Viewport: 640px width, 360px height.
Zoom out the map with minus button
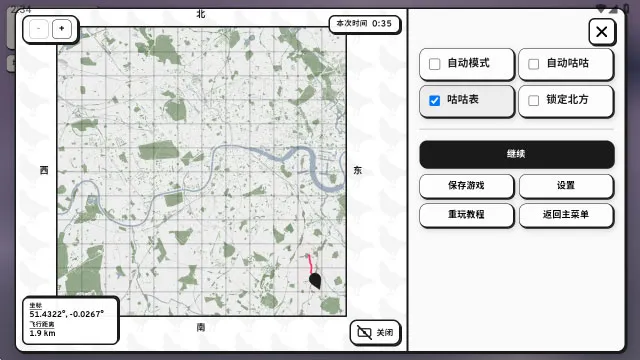39,29
